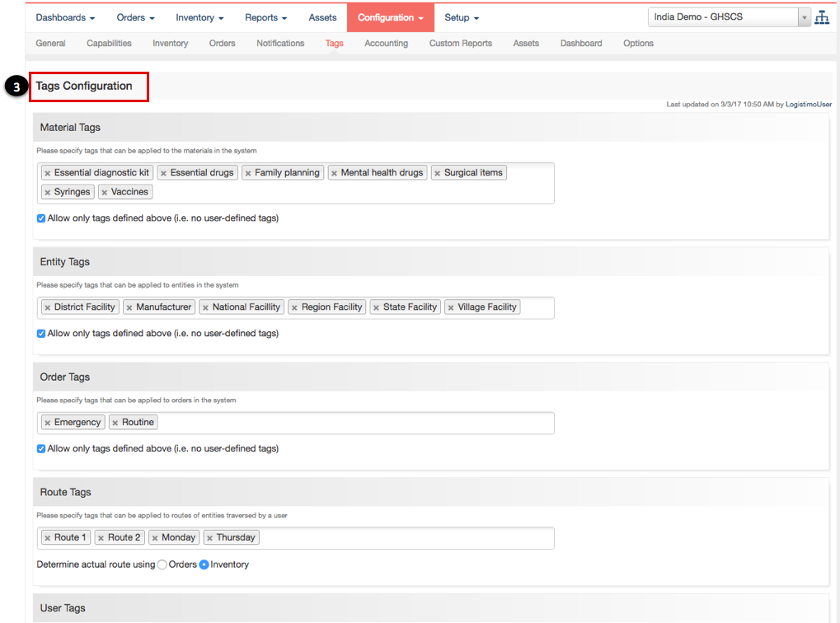
Task: Switch to the Notifications sub-tab
Action: [280, 44]
